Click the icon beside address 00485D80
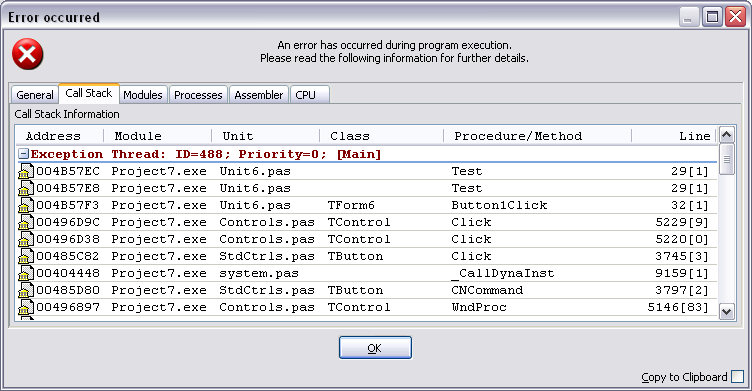 click(26, 290)
